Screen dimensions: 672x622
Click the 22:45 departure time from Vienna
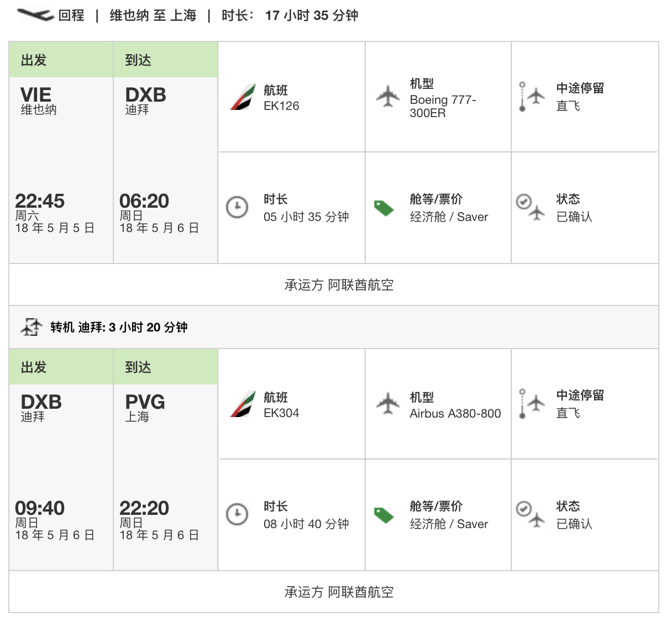(x=40, y=201)
